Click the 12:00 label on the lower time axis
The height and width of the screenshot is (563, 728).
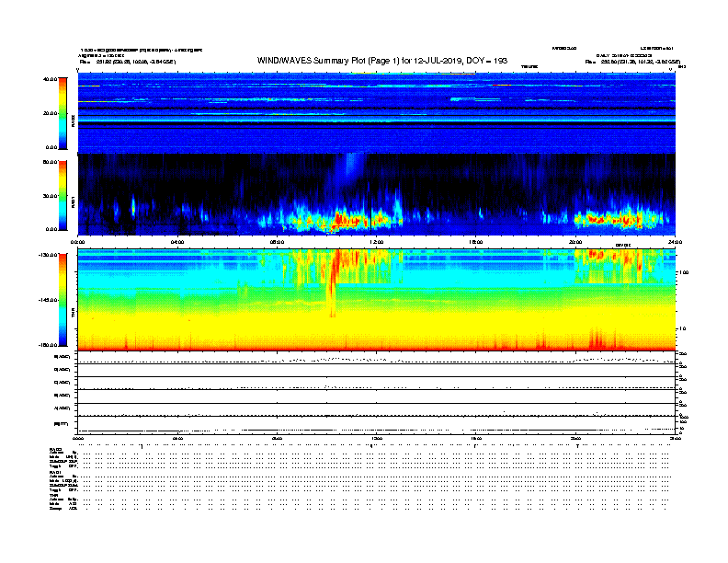[377, 438]
